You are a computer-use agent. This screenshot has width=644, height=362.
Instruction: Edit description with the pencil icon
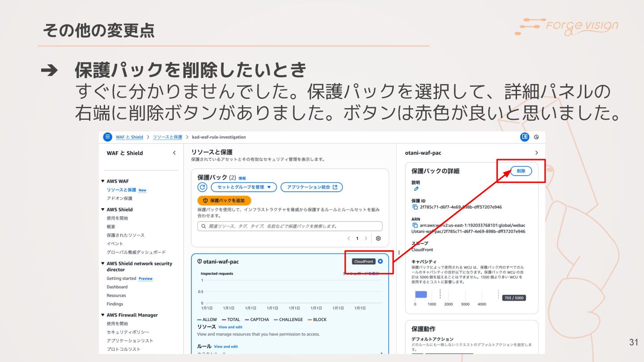pos(416,189)
